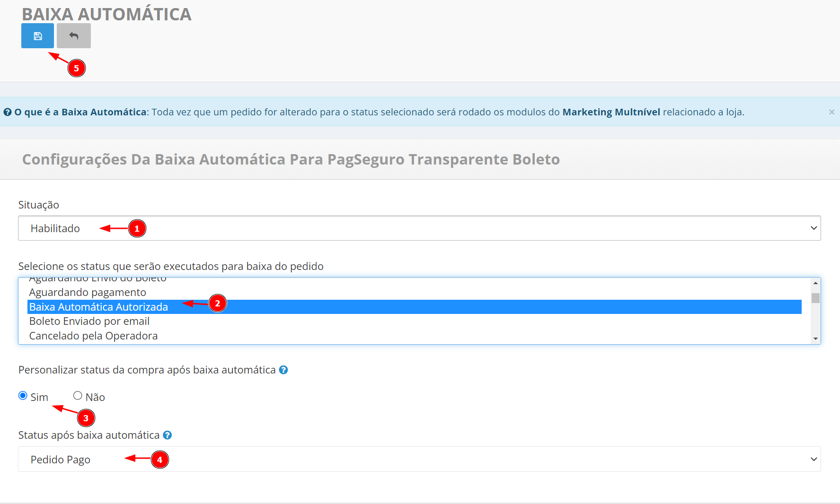
Task: Choose Cancelado pela Operadora option
Action: tap(93, 336)
